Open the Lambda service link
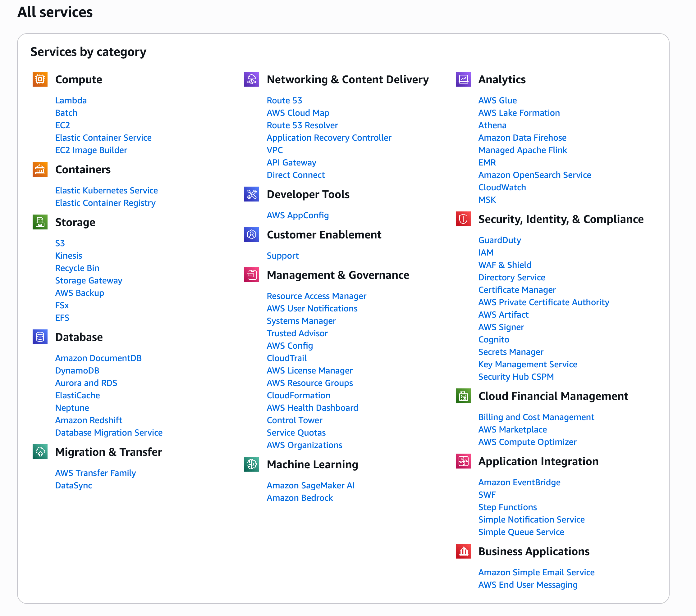 (x=71, y=100)
